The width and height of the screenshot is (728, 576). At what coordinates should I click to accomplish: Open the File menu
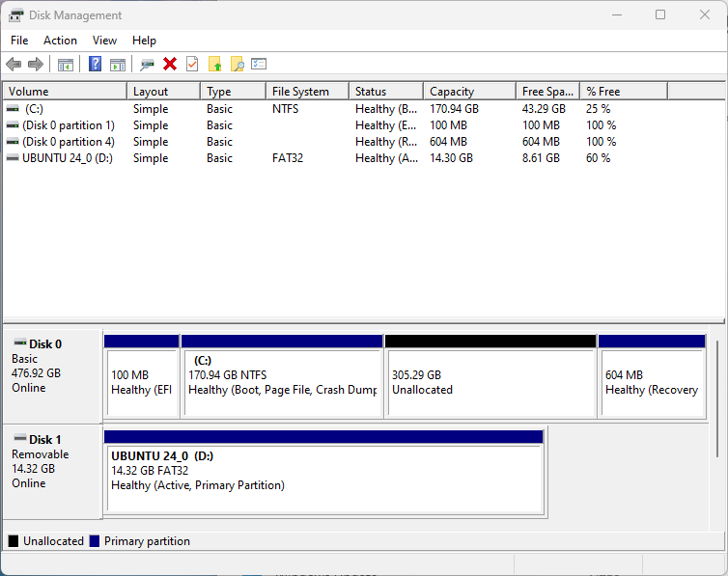click(x=19, y=41)
